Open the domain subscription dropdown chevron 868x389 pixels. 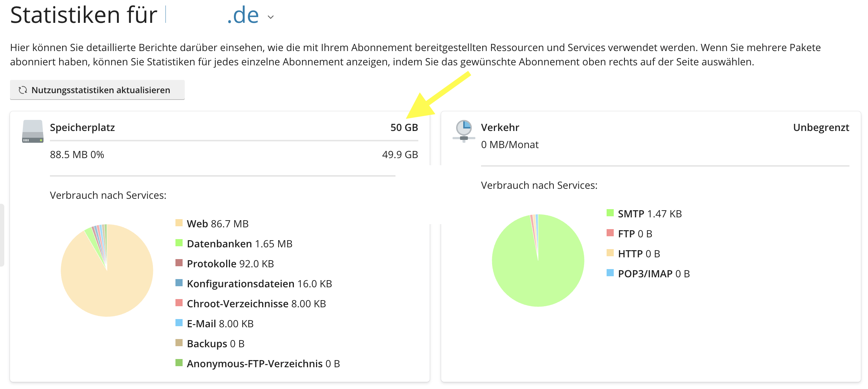pyautogui.click(x=271, y=17)
